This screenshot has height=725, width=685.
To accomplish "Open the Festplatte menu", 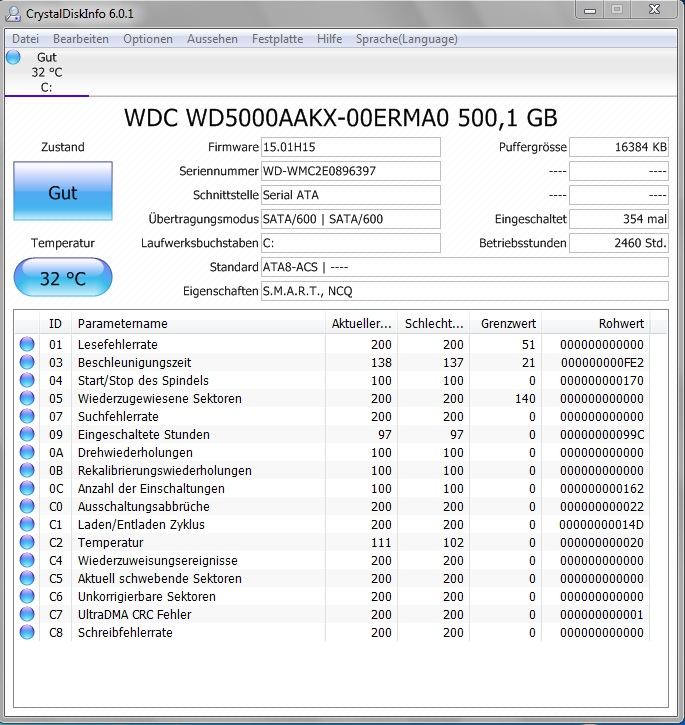I will [x=278, y=39].
